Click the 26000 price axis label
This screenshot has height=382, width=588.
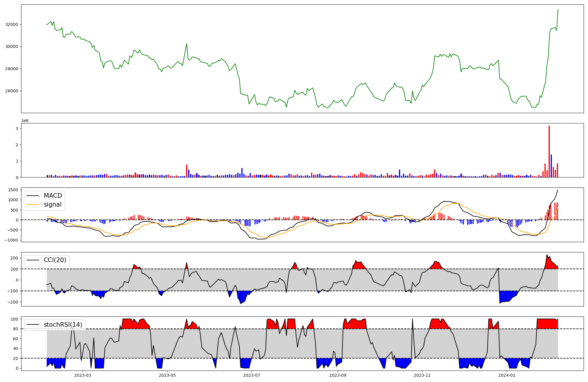(12, 91)
